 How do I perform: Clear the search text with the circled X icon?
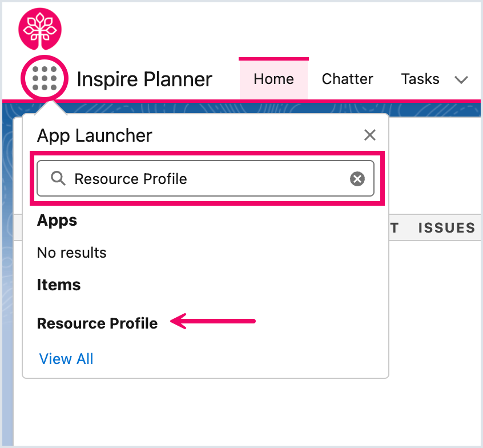(357, 179)
